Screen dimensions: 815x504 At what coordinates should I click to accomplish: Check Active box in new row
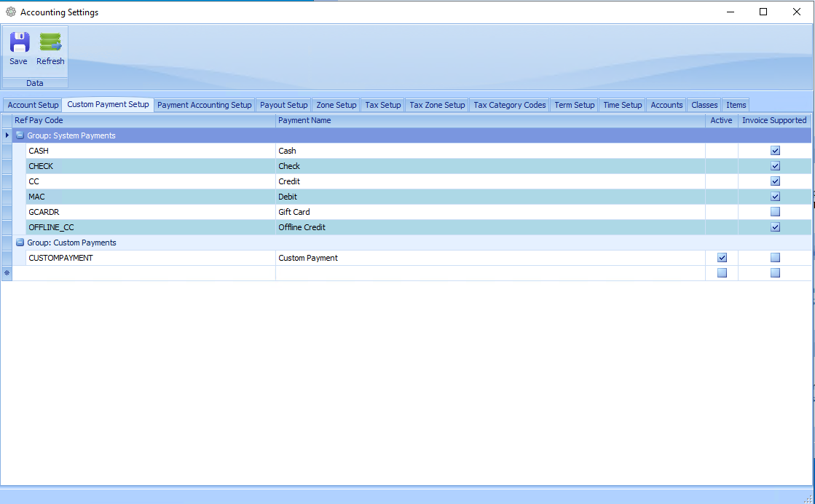pyautogui.click(x=722, y=273)
